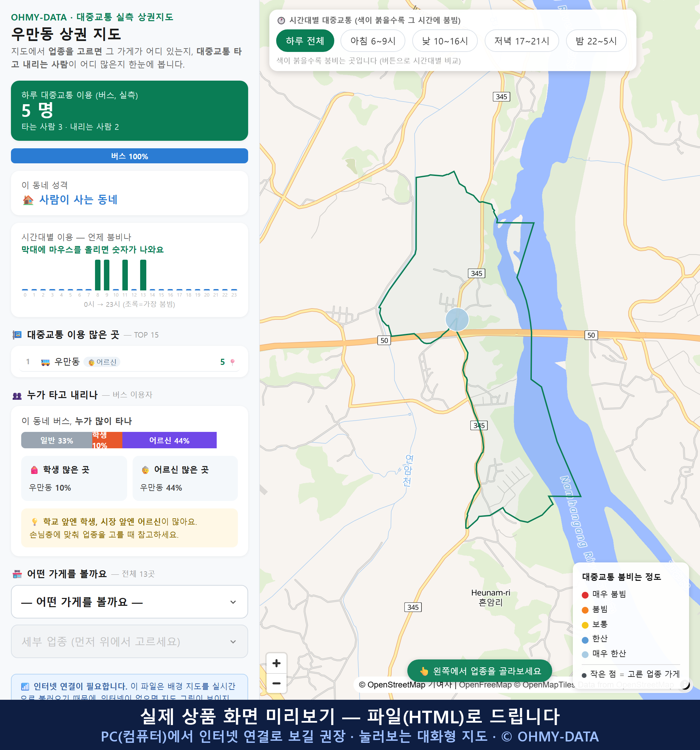Click the route 50 shield east of river

[591, 335]
